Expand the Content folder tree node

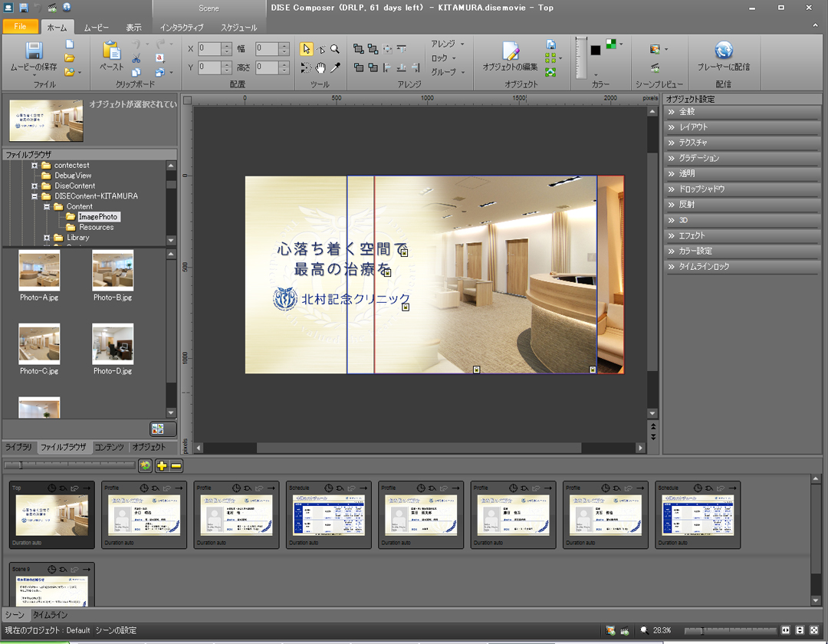48,206
